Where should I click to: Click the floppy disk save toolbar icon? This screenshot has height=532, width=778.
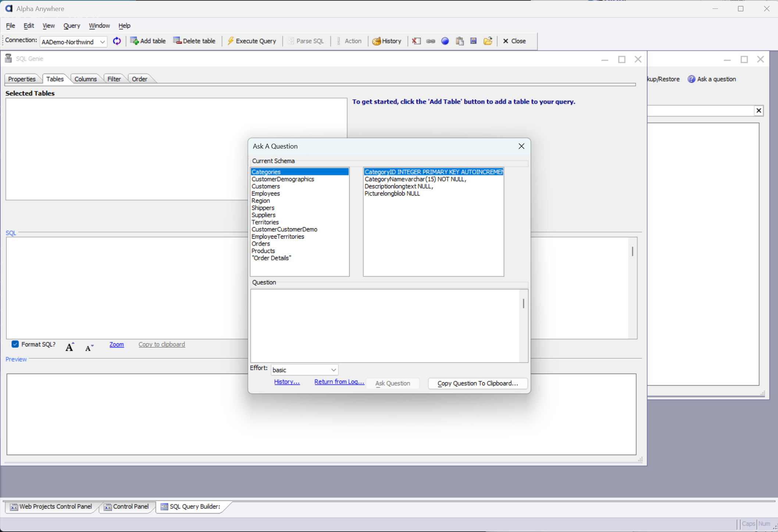point(474,41)
